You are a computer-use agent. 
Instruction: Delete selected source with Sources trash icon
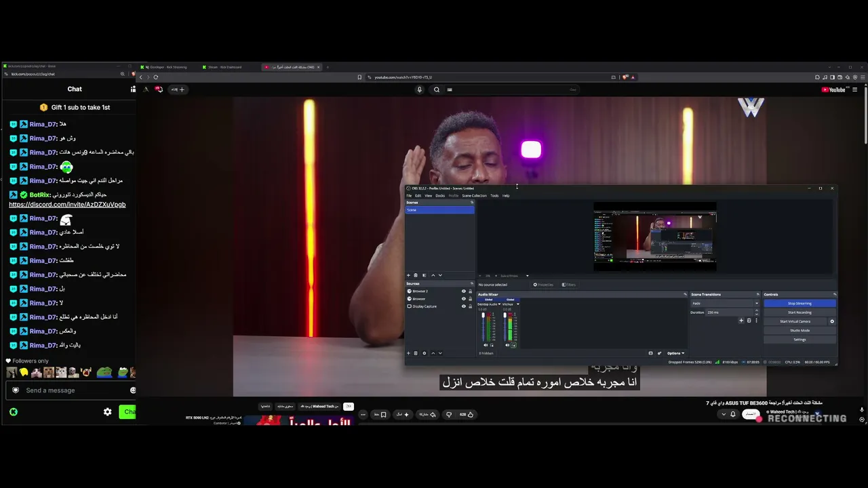click(416, 353)
